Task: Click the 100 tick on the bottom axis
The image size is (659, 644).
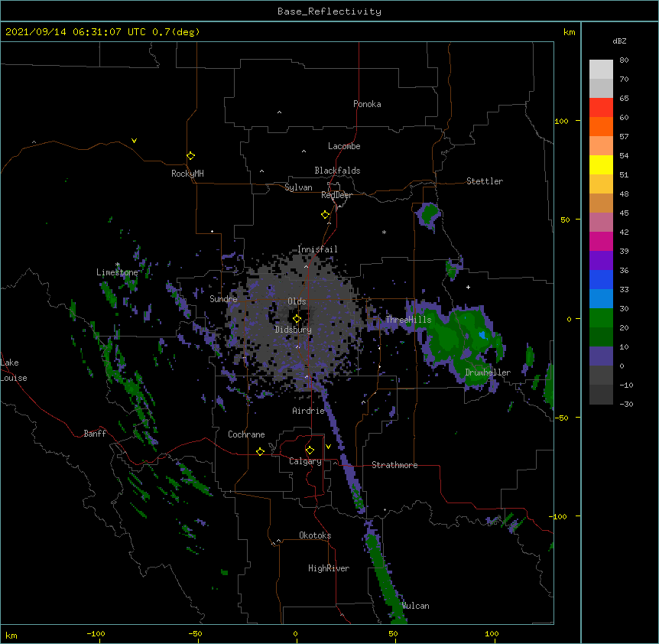Action: coord(492,633)
